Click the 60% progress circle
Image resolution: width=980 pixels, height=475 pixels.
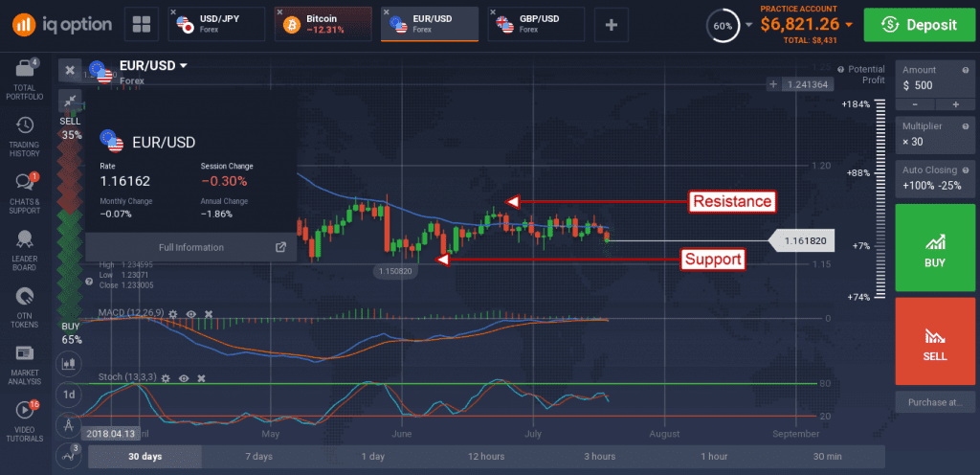pyautogui.click(x=724, y=26)
